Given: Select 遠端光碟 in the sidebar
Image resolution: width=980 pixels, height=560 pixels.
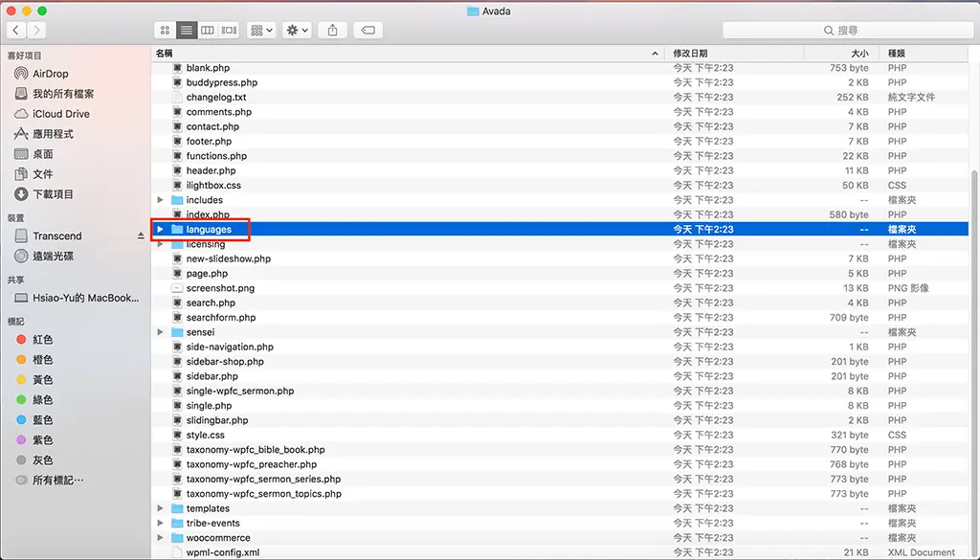Looking at the screenshot, I should (x=43, y=256).
